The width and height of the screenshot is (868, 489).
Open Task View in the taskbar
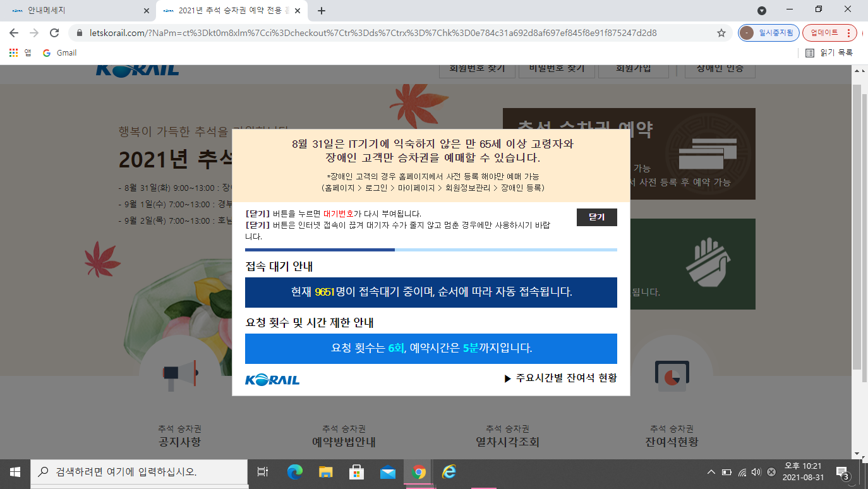tap(263, 472)
